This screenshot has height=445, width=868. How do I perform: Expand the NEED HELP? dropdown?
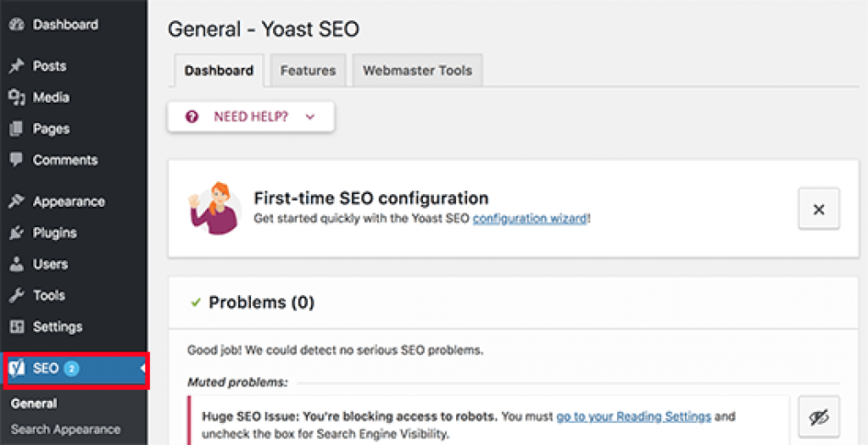251,117
